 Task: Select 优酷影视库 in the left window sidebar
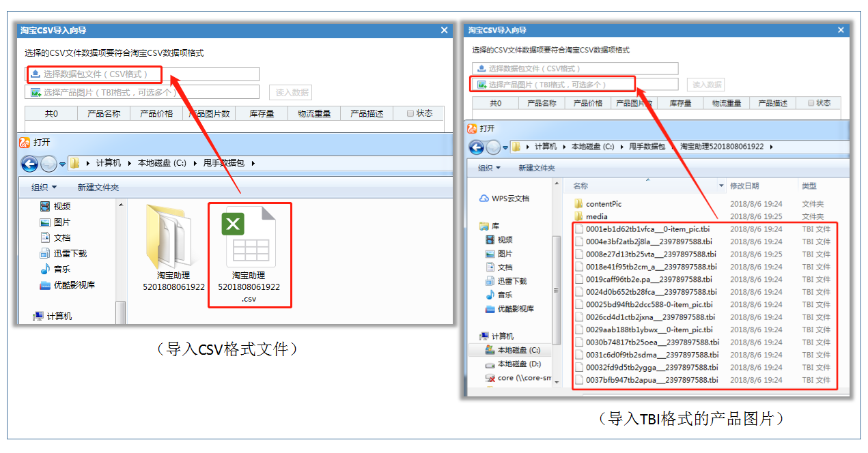67,284
